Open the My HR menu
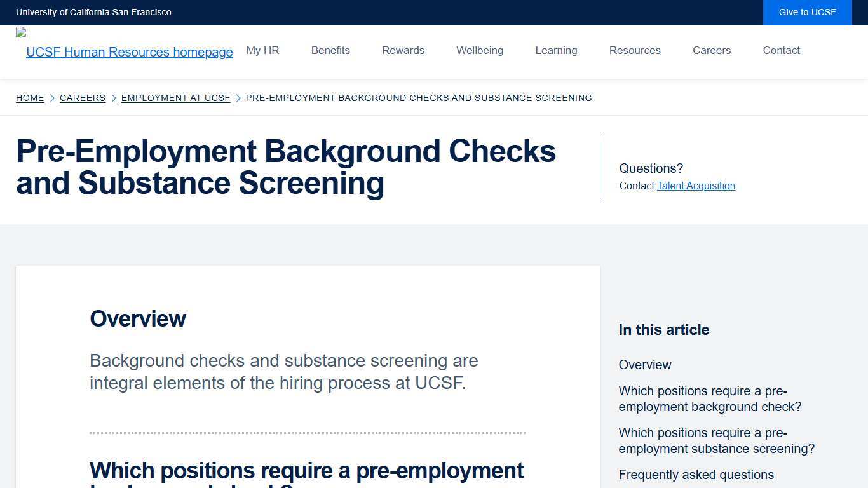Image resolution: width=868 pixels, height=488 pixels. click(x=262, y=51)
